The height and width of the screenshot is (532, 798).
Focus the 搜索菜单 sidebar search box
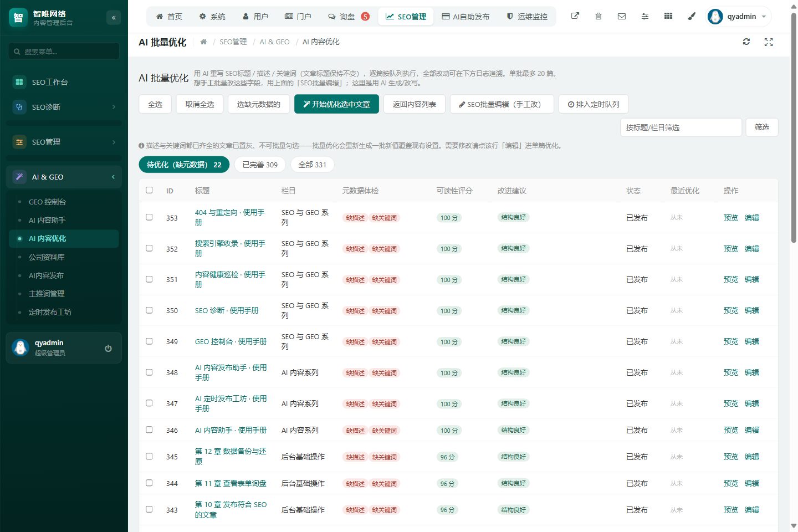pos(64,52)
